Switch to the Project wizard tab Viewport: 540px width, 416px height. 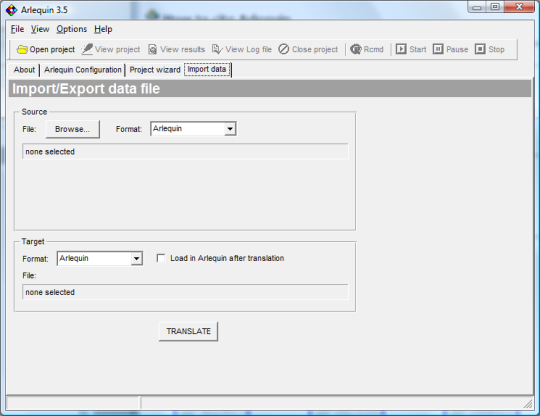pos(155,70)
